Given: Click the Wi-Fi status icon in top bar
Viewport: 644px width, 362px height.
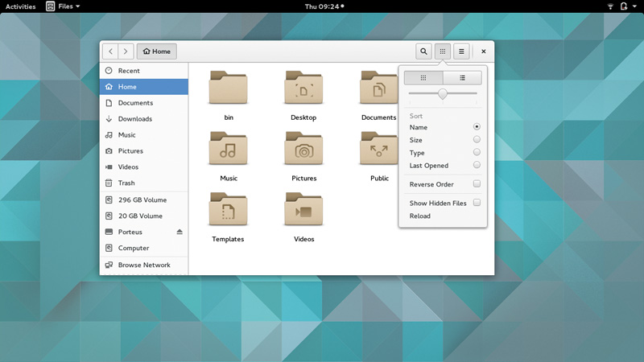Looking at the screenshot, I should click(610, 6).
